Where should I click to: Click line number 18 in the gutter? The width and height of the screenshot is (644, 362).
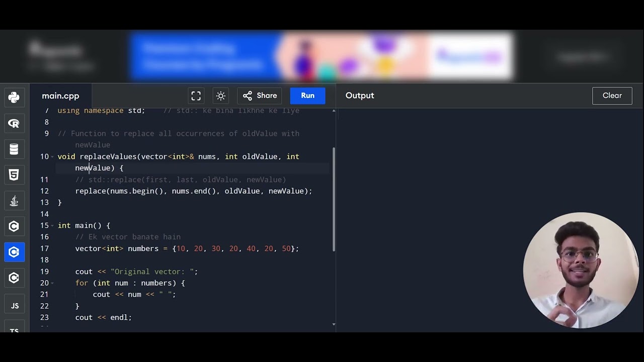coord(44,260)
